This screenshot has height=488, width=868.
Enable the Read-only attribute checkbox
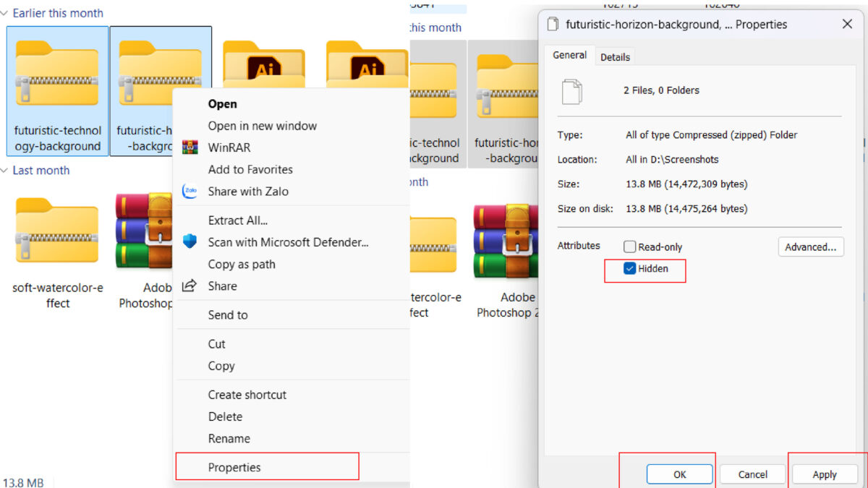[x=629, y=247]
